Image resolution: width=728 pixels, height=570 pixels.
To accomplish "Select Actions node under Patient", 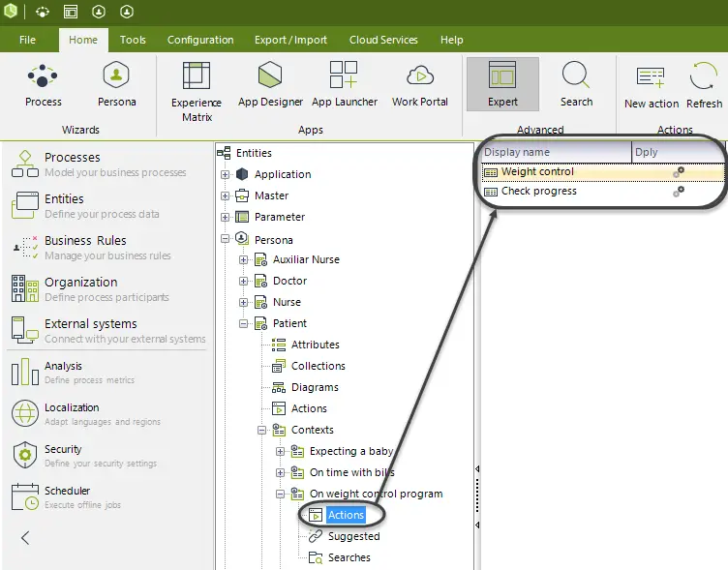I will [x=309, y=409].
